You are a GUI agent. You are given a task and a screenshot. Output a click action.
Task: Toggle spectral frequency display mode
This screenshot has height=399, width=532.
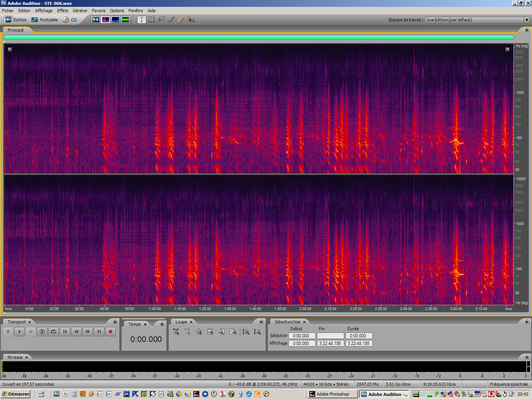106,19
